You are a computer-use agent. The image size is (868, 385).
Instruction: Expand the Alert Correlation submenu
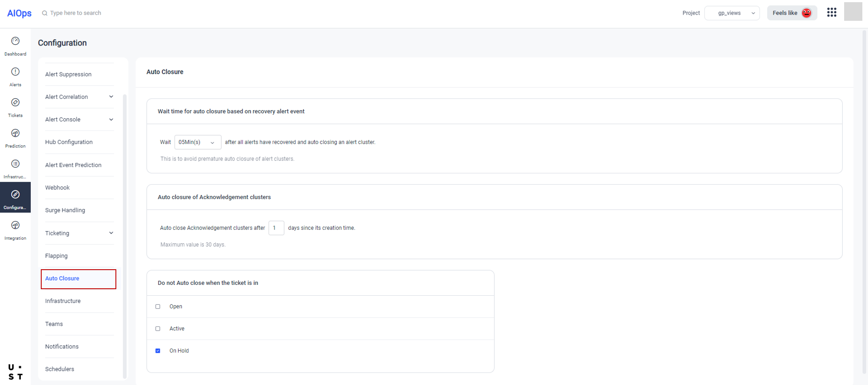111,97
